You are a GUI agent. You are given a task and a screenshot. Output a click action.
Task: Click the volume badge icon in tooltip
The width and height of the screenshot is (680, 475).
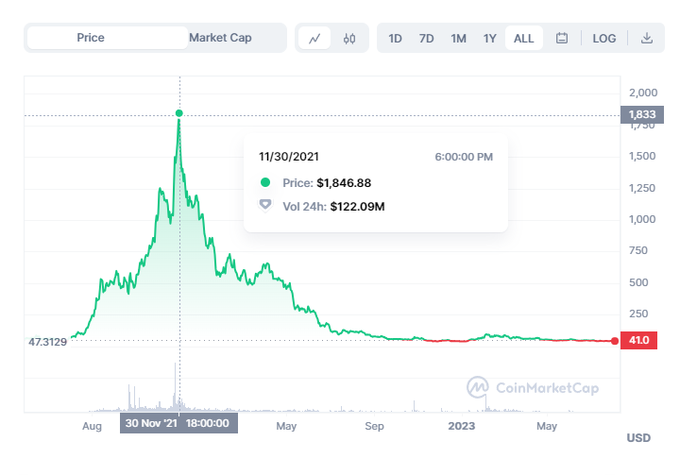(x=265, y=204)
